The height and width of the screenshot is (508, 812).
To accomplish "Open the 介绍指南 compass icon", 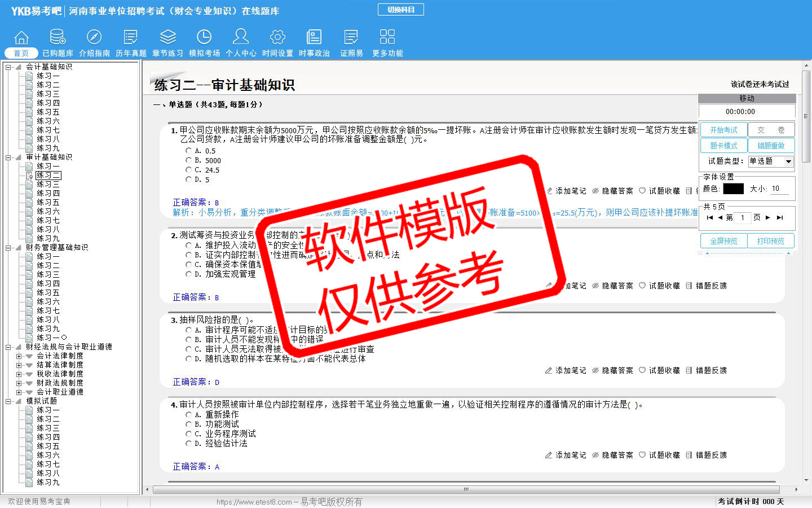I will 94,38.
